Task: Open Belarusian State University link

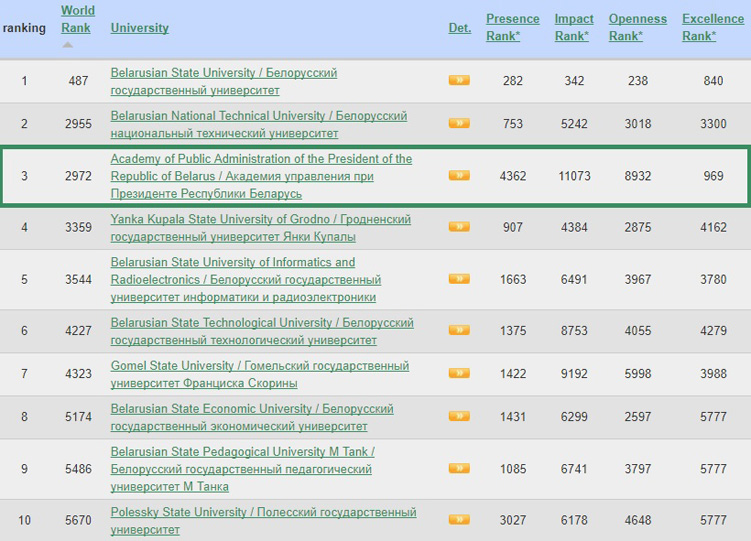Action: 224,81
